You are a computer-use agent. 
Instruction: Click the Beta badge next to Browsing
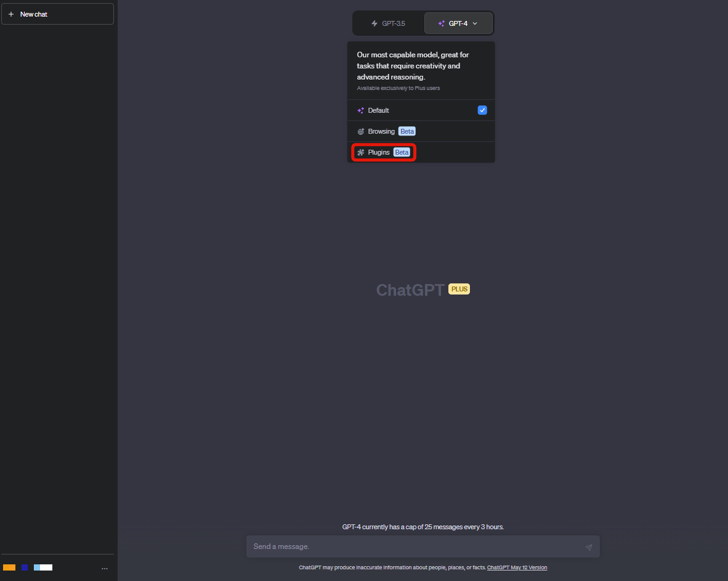(x=407, y=131)
